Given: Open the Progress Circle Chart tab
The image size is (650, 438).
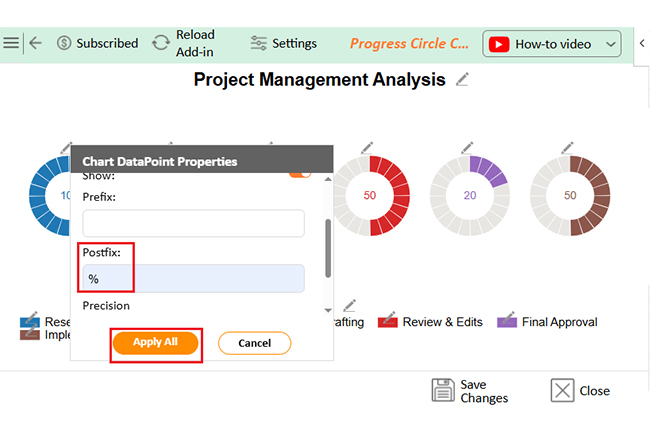Looking at the screenshot, I should [x=409, y=44].
